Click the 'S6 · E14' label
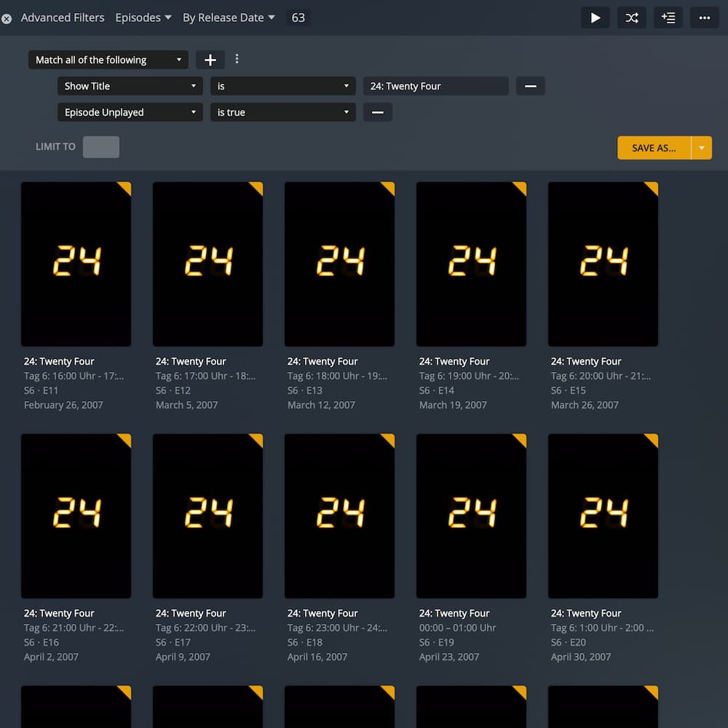Viewport: 728px width, 728px height. pyautogui.click(x=436, y=391)
